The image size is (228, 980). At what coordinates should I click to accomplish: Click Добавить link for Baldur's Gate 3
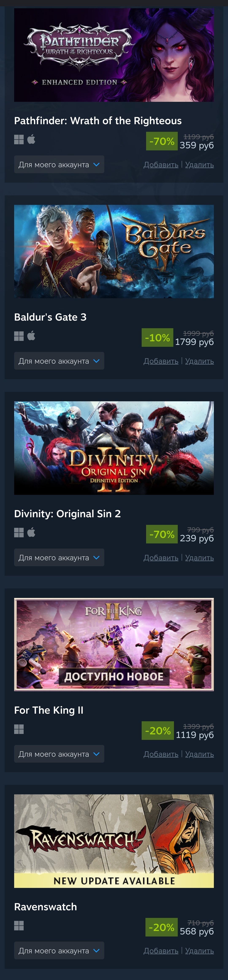pyautogui.click(x=161, y=361)
